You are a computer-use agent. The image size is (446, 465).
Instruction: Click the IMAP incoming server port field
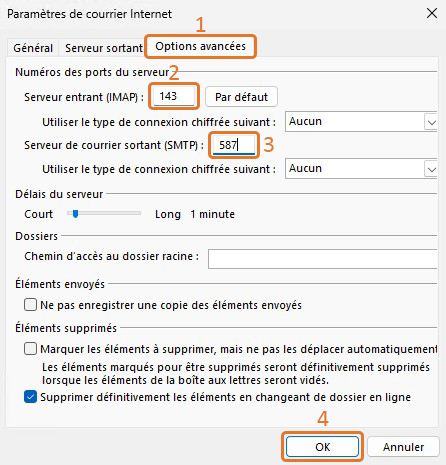(x=174, y=96)
